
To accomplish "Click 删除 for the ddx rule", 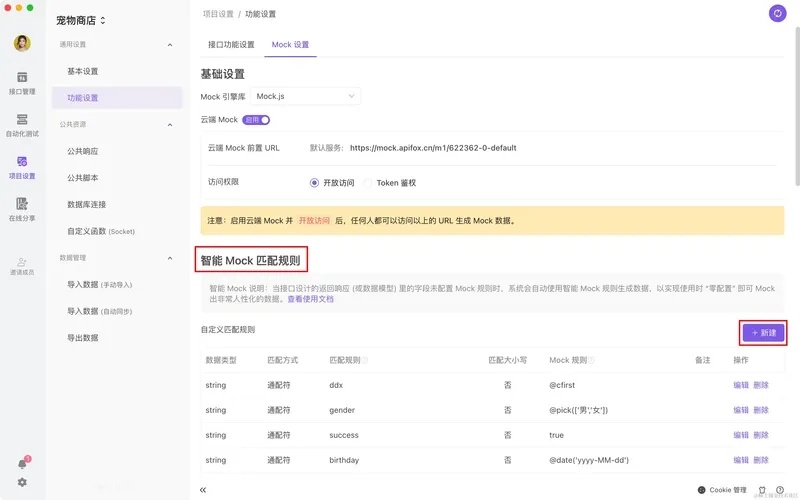I will (x=761, y=385).
